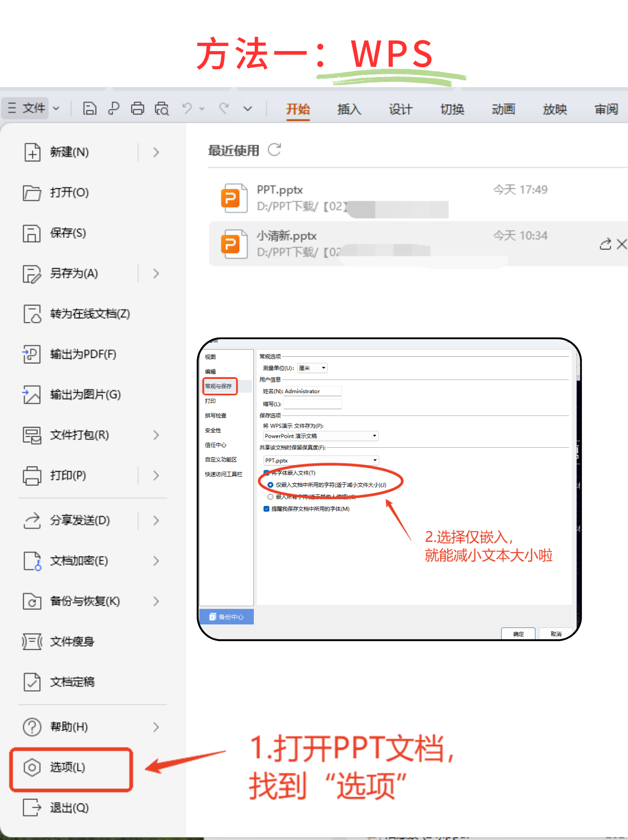Open the customize quick access toolbar chevron
The image size is (628, 840).
[x=248, y=108]
